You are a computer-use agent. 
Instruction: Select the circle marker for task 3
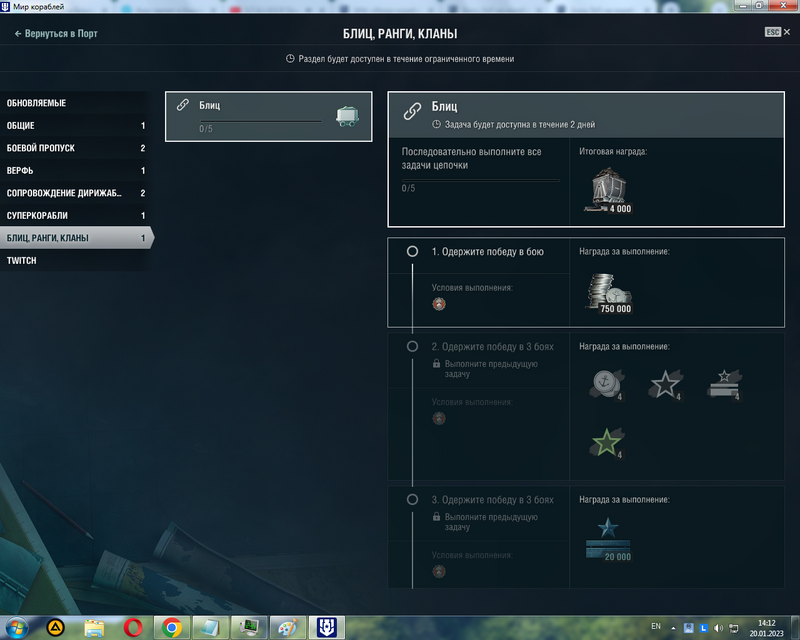(412, 500)
